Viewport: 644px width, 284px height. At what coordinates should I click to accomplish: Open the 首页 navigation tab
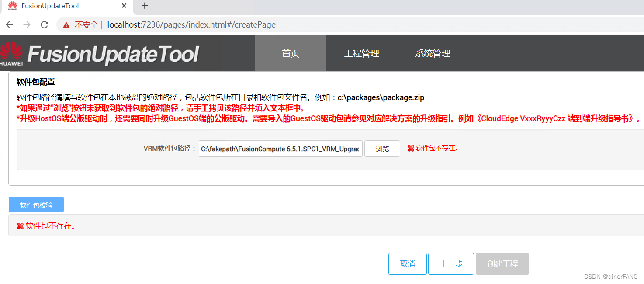click(x=291, y=53)
